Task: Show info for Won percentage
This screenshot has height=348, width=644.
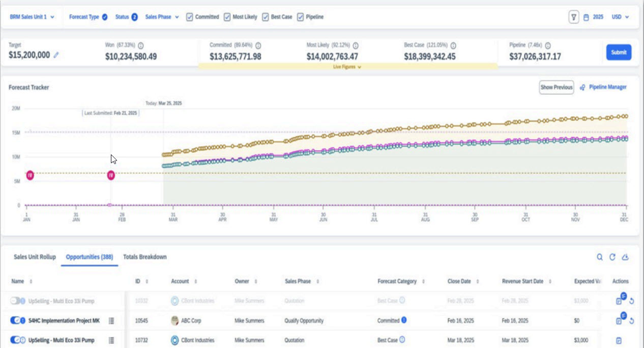Action: pyautogui.click(x=140, y=45)
